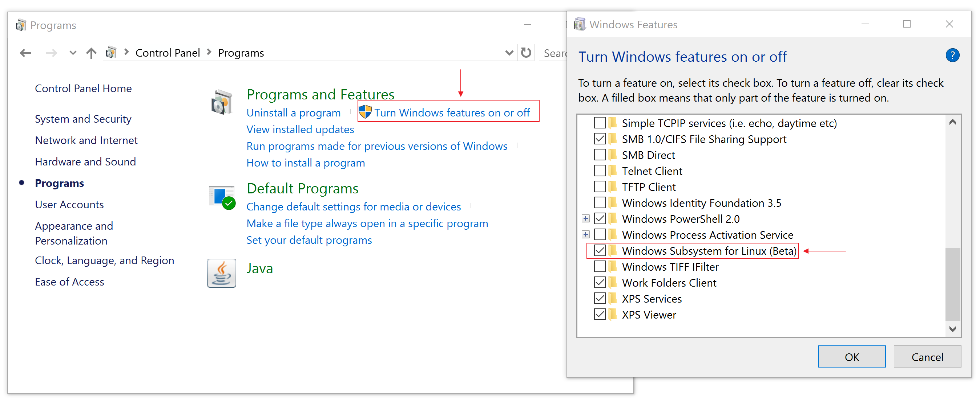The height and width of the screenshot is (402, 980).
Task: Select Programs in the breadcrumb bar
Action: 241,53
